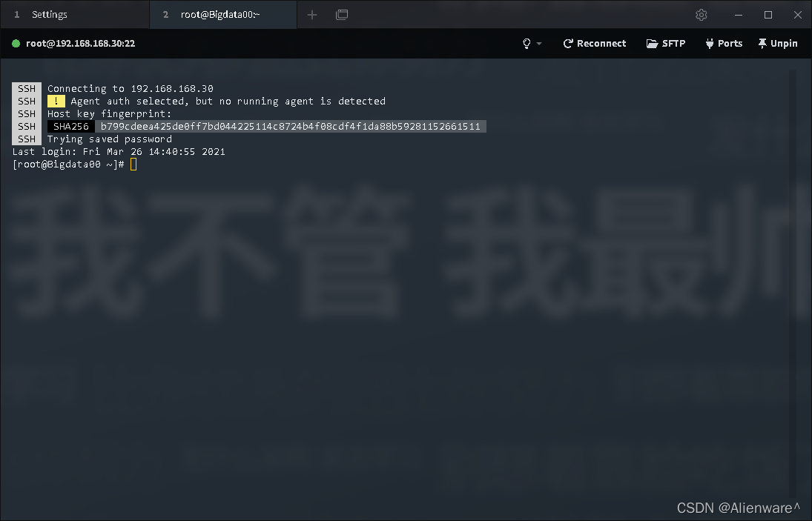Screen dimensions: 812x521
Task: Toggle the toolbar pin state with Unpin
Action: (x=777, y=43)
